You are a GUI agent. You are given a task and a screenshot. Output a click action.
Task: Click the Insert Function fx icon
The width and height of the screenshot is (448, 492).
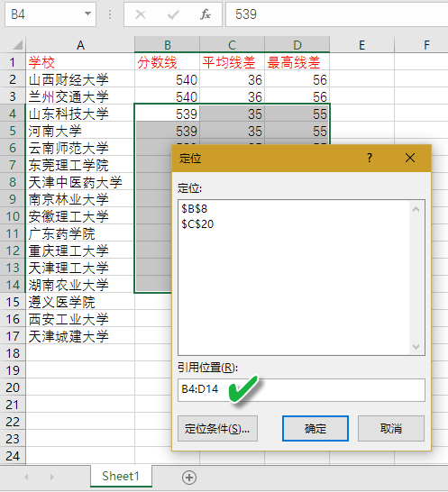pyautogui.click(x=206, y=14)
